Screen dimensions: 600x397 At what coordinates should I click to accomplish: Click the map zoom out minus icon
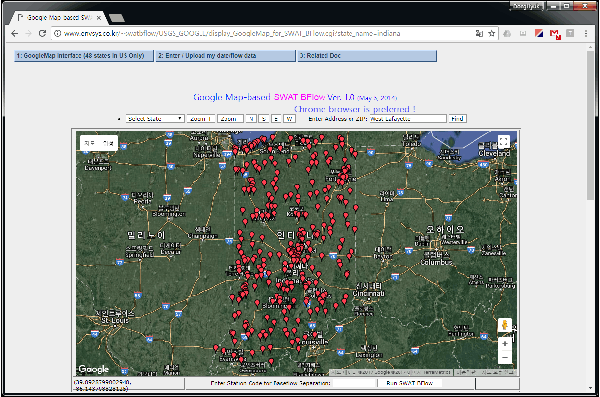click(x=505, y=358)
